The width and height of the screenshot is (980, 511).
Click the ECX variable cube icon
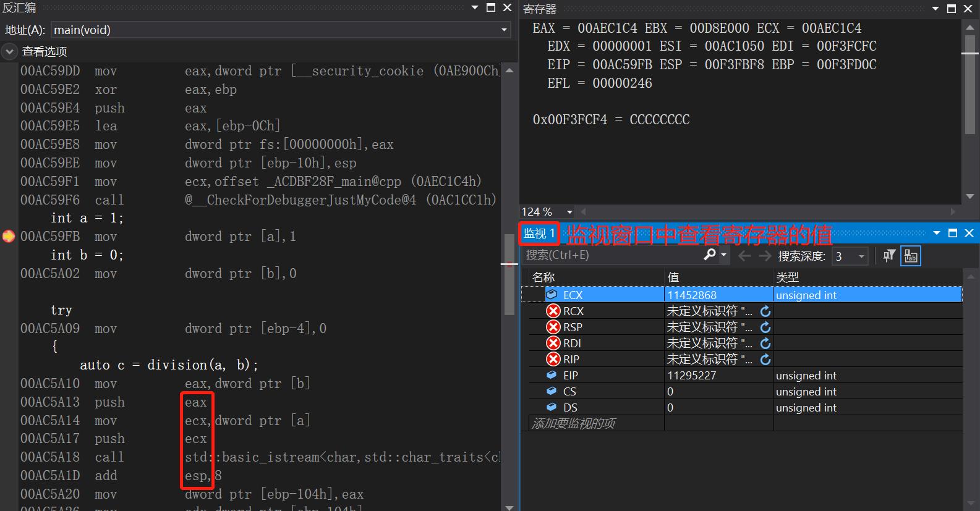tap(552, 295)
